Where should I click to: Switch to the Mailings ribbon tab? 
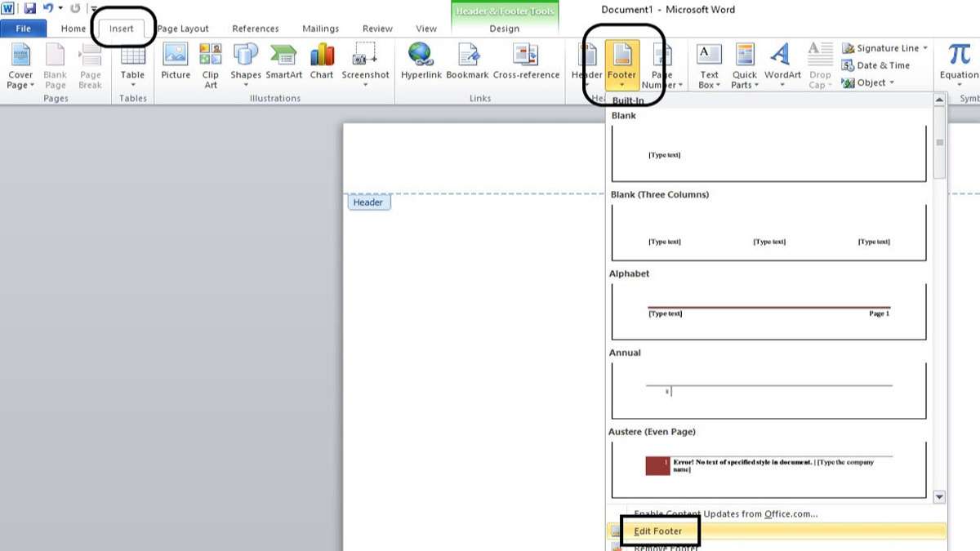pyautogui.click(x=320, y=28)
